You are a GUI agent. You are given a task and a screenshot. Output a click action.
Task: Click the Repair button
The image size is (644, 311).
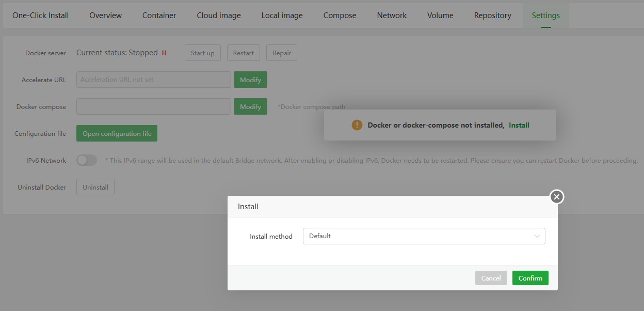tap(281, 53)
